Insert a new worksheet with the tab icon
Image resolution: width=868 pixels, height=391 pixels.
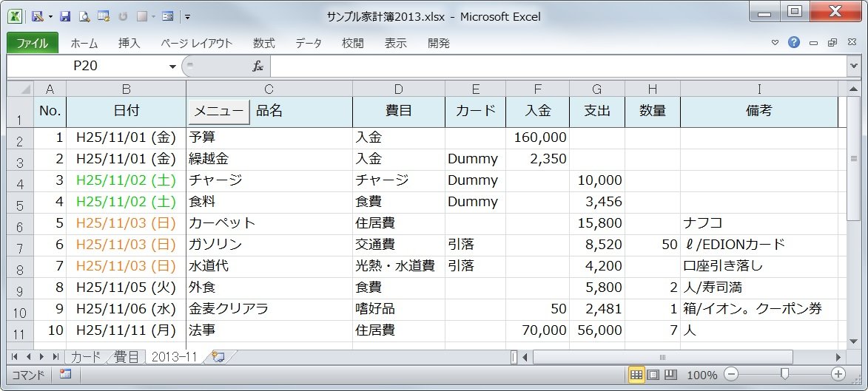click(218, 357)
